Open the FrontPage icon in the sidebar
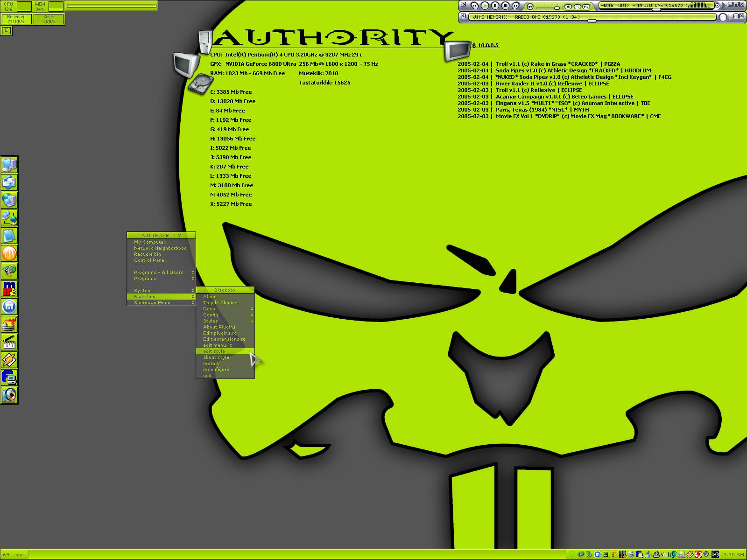The width and height of the screenshot is (747, 560). tap(9, 271)
